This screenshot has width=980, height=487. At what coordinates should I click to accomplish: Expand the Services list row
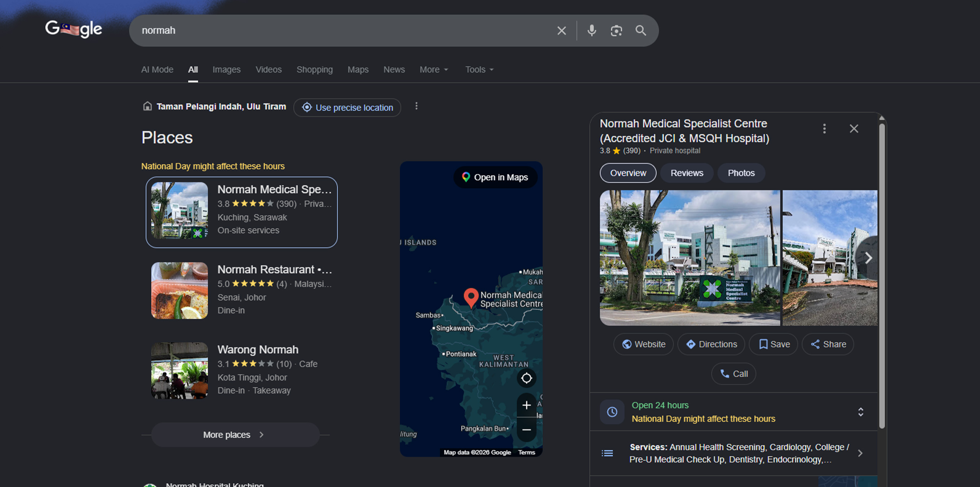point(734,453)
